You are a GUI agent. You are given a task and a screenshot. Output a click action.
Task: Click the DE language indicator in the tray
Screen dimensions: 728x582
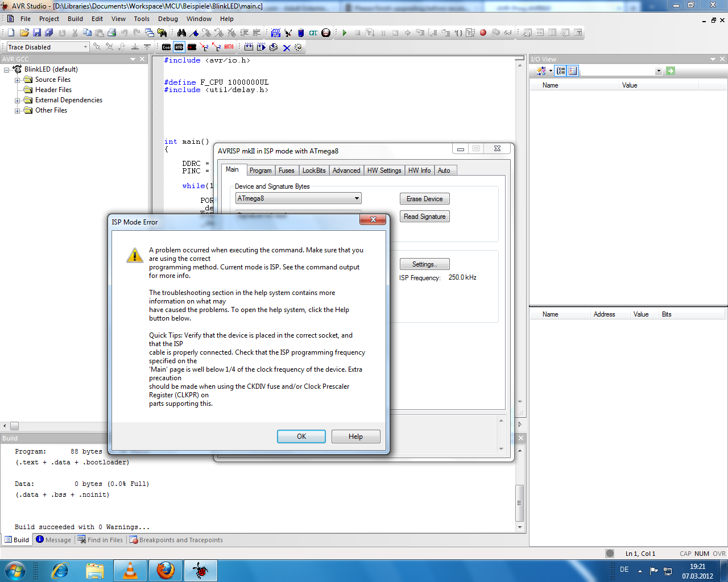click(x=624, y=569)
